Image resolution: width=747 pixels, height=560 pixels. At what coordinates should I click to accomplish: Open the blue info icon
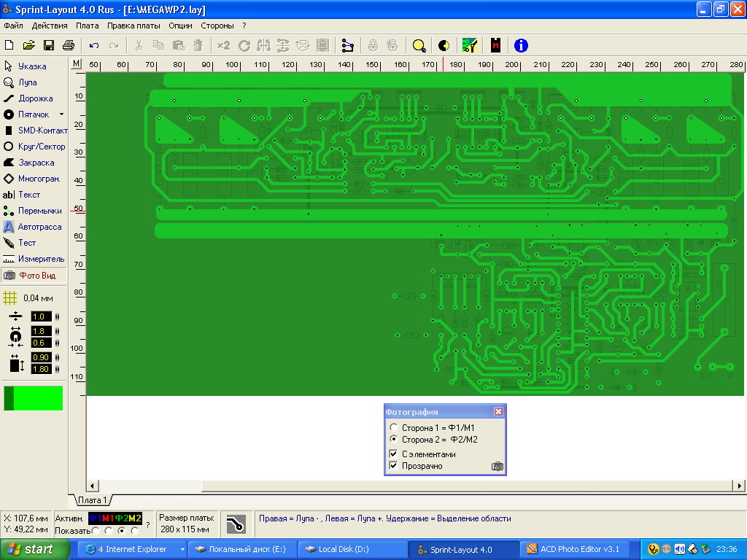point(521,46)
